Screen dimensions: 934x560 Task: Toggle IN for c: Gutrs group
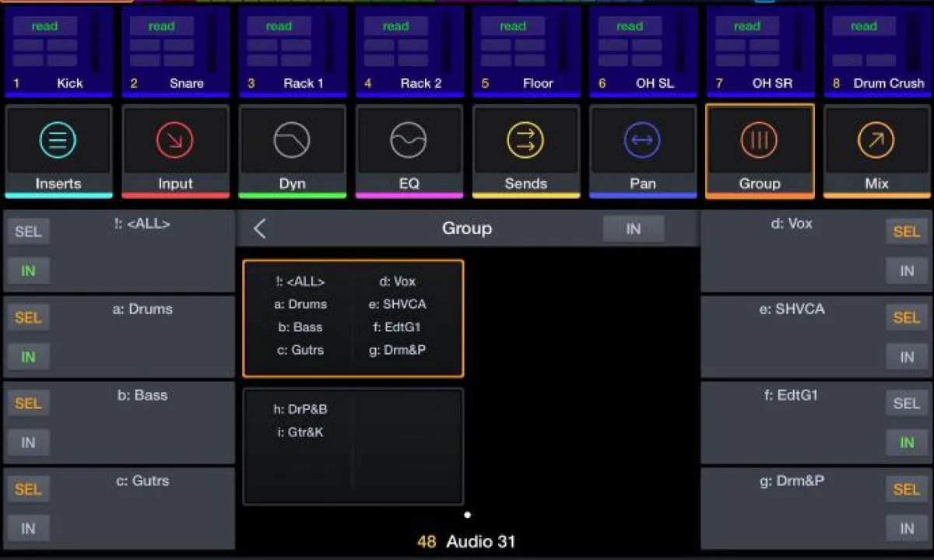(x=28, y=528)
